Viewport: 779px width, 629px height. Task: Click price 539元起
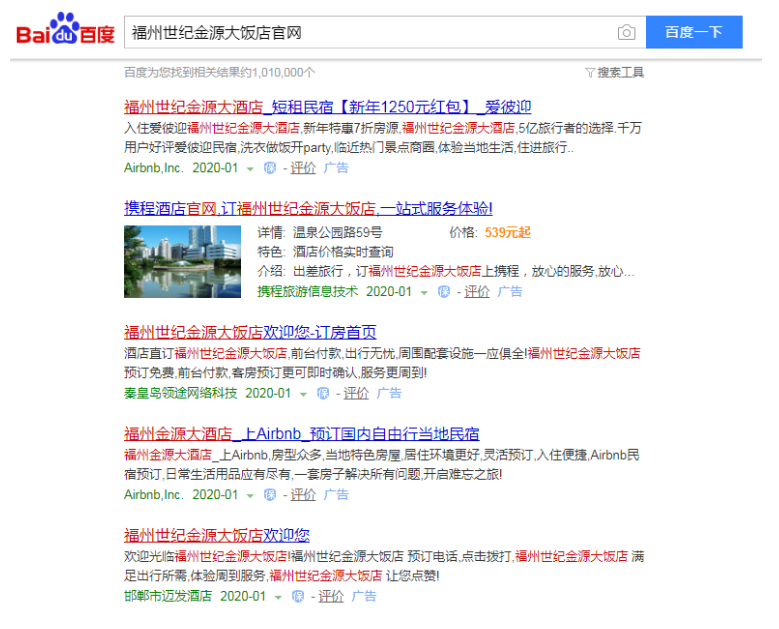point(507,233)
